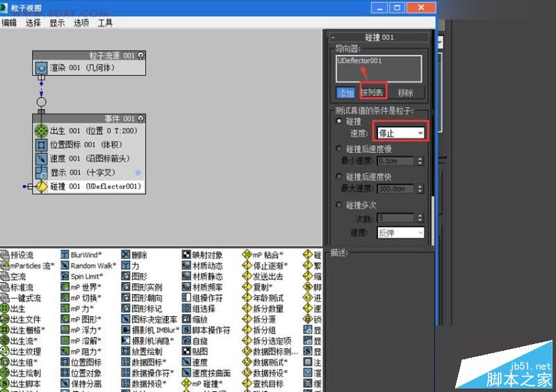Select the 映射对象 depot icon
This screenshot has width=556, height=392.
(186, 254)
